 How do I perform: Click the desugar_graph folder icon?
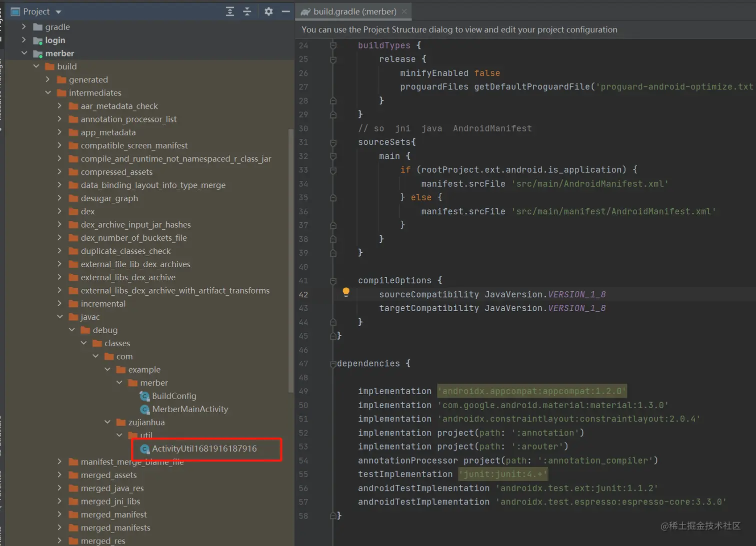point(73,198)
